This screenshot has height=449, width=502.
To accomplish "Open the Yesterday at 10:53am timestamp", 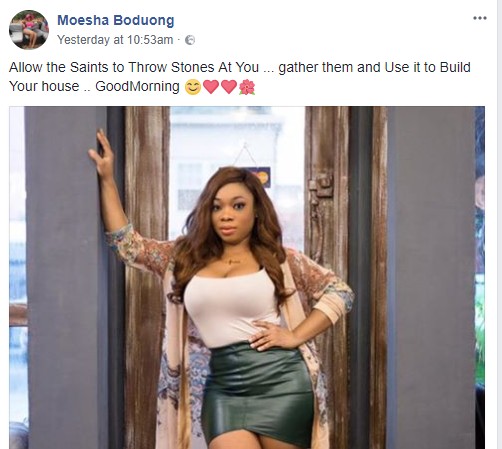I will point(115,40).
